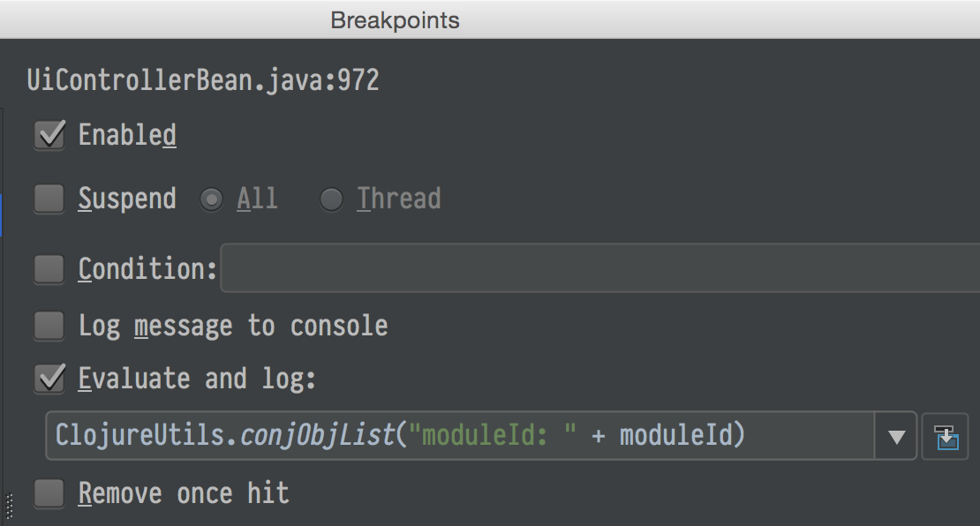Expand the expression history dropdown arrow

897,437
